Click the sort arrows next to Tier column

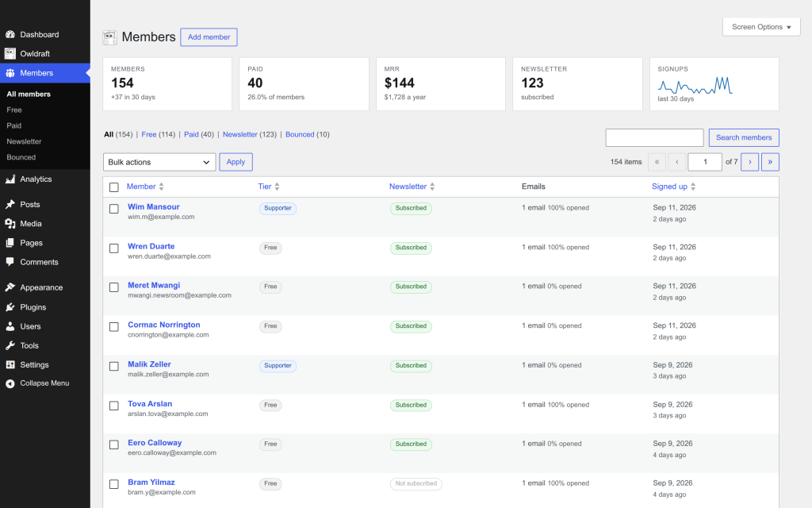point(277,187)
